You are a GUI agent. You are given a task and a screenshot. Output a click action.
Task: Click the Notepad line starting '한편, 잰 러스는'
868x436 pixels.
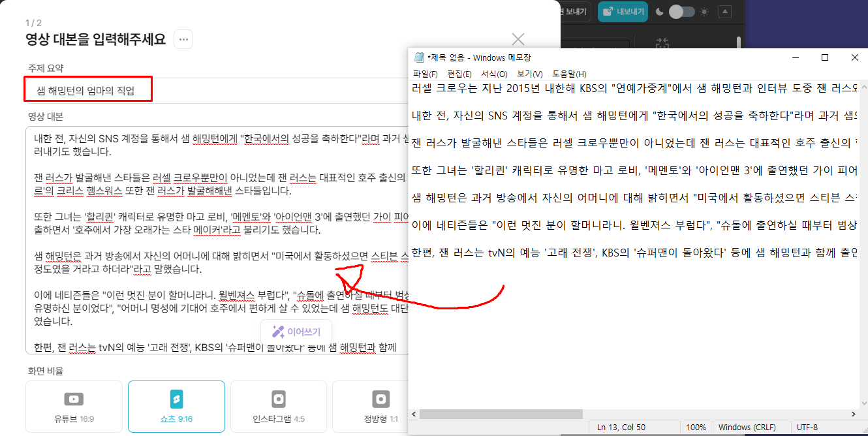click(634, 251)
